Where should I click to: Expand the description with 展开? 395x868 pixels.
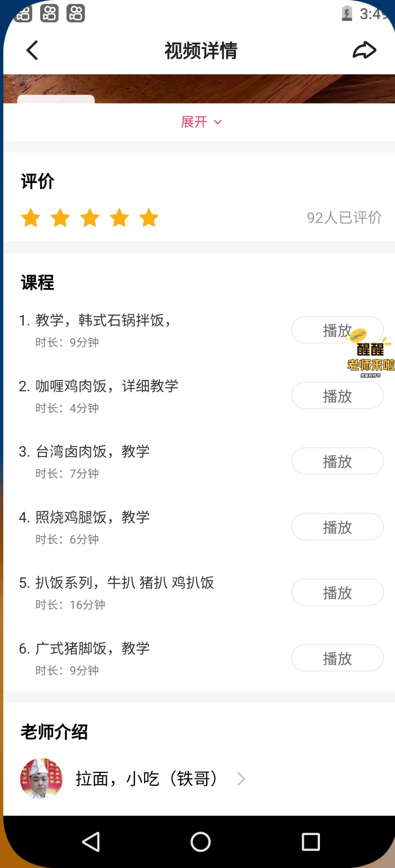(201, 122)
